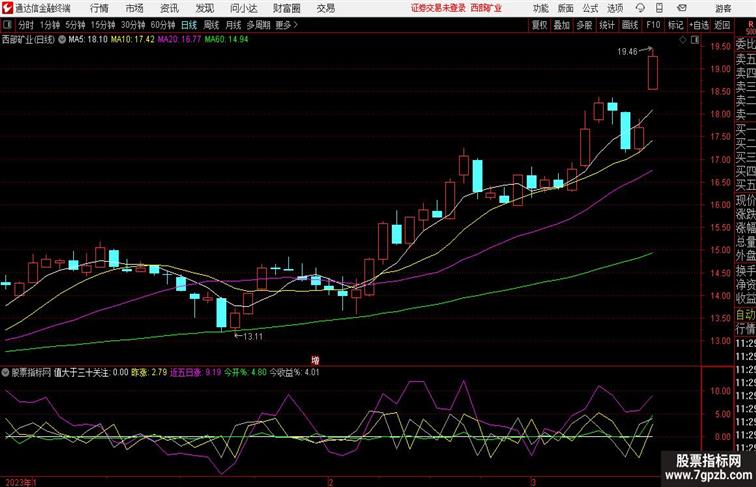Open the 选项 menu

point(615,8)
